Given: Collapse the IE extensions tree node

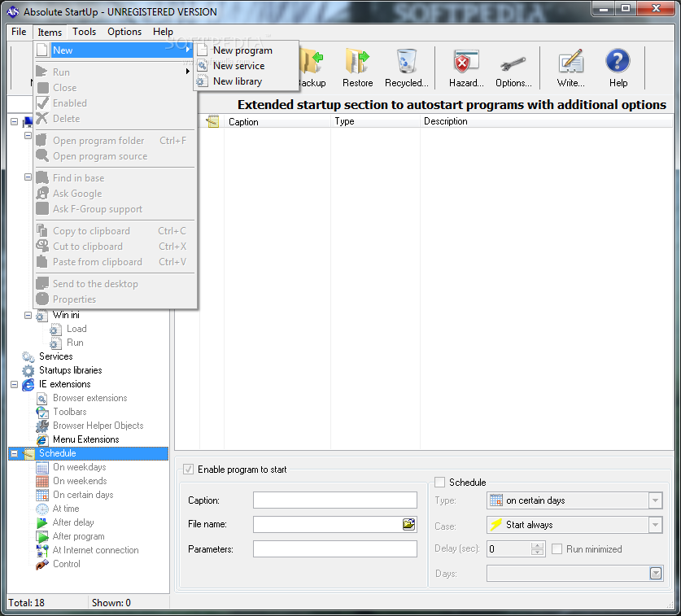Looking at the screenshot, I should pyautogui.click(x=15, y=384).
